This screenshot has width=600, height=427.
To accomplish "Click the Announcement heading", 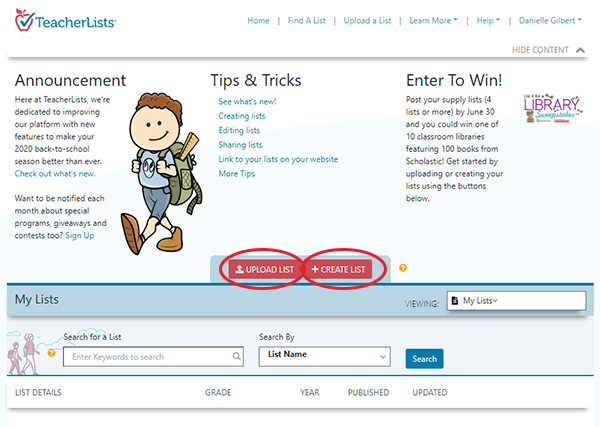I will [70, 80].
